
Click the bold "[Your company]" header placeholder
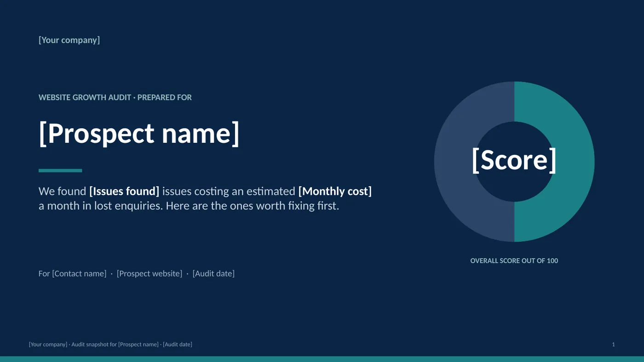(x=69, y=40)
